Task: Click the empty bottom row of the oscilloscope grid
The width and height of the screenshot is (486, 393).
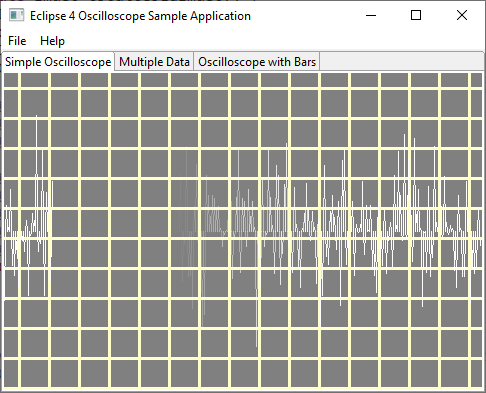Action: coord(243,373)
